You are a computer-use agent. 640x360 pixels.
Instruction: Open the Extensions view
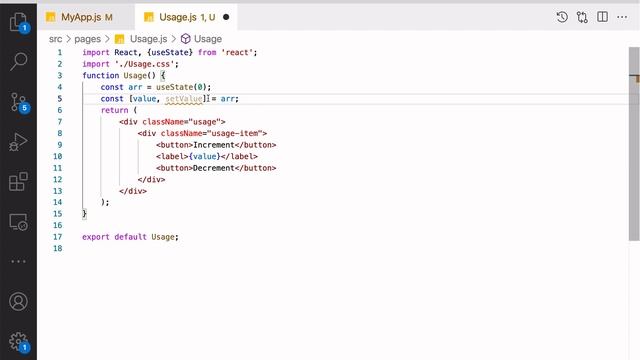[18, 182]
